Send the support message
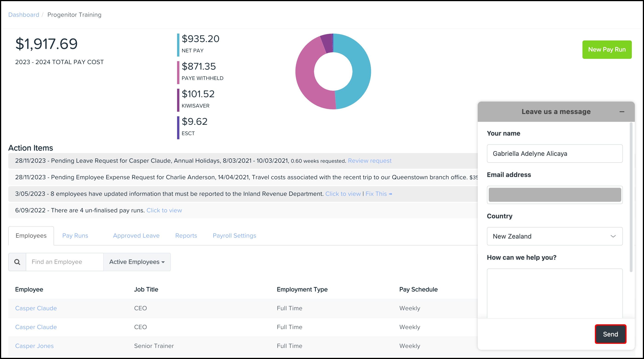644x359 pixels. [610, 334]
